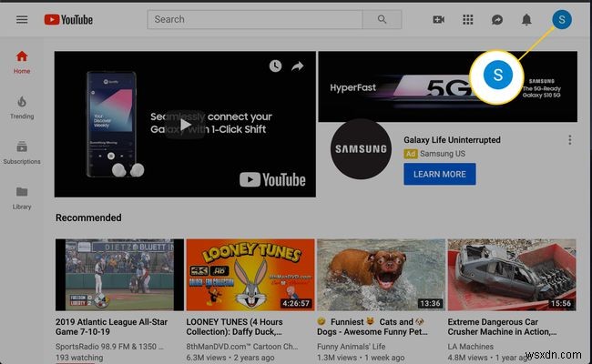Viewport: 592px width, 364px height.
Task: Click the YouTube logo
Action: (x=68, y=20)
